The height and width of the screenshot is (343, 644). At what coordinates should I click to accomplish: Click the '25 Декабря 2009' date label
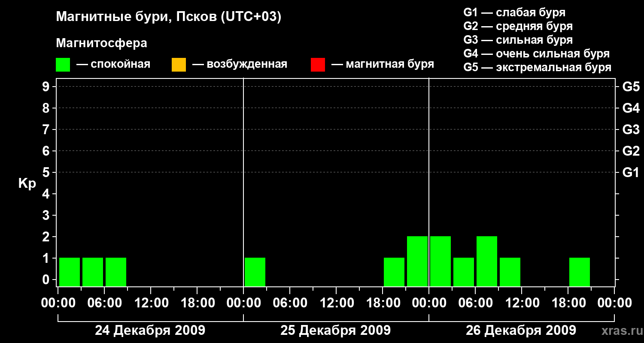335,331
